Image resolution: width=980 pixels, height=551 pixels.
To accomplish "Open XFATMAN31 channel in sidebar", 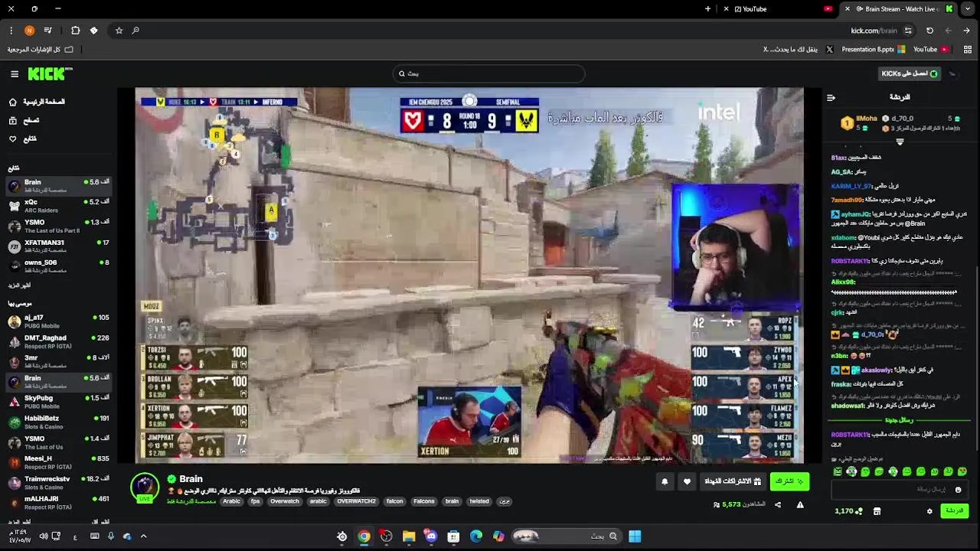I will [x=58, y=246].
